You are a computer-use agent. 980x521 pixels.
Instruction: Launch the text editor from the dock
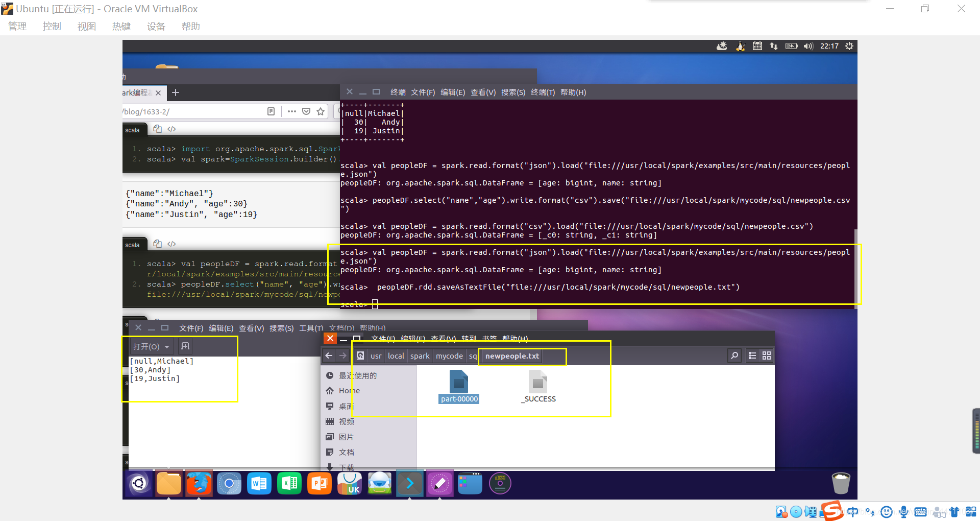tap(439, 483)
